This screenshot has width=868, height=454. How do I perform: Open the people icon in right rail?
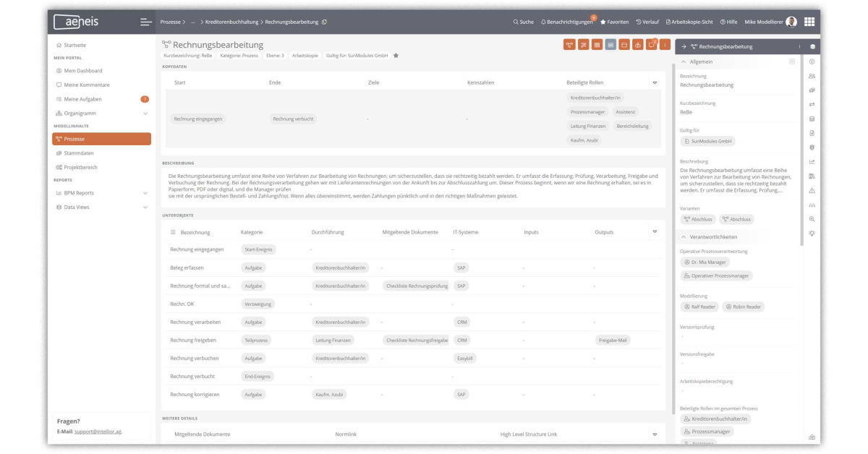tap(812, 76)
